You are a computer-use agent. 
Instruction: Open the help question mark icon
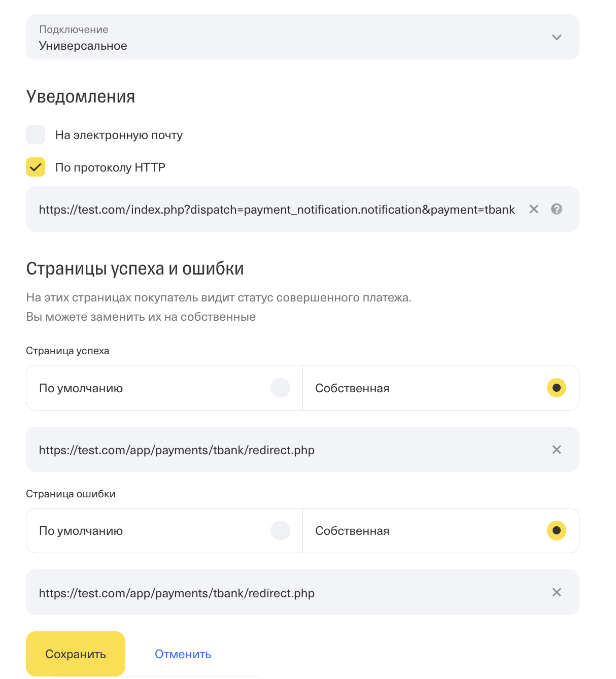[x=557, y=209]
